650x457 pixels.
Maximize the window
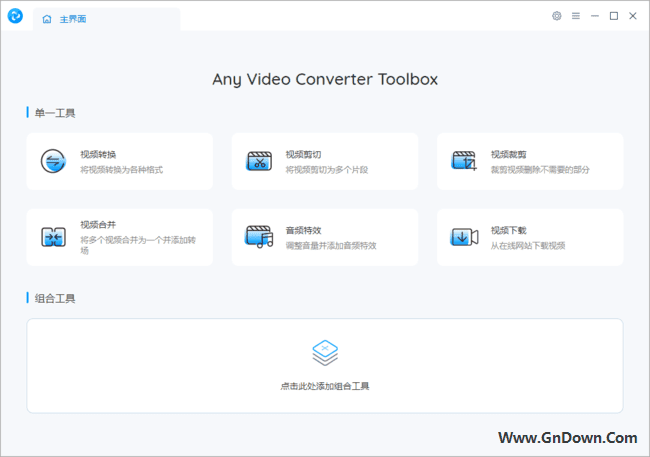(x=614, y=16)
